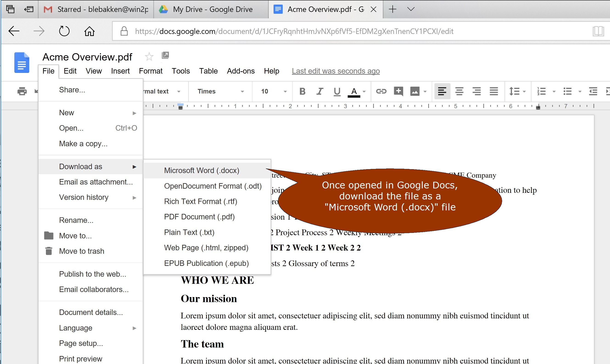
Task: Click the browser Back arrow
Action: click(14, 31)
